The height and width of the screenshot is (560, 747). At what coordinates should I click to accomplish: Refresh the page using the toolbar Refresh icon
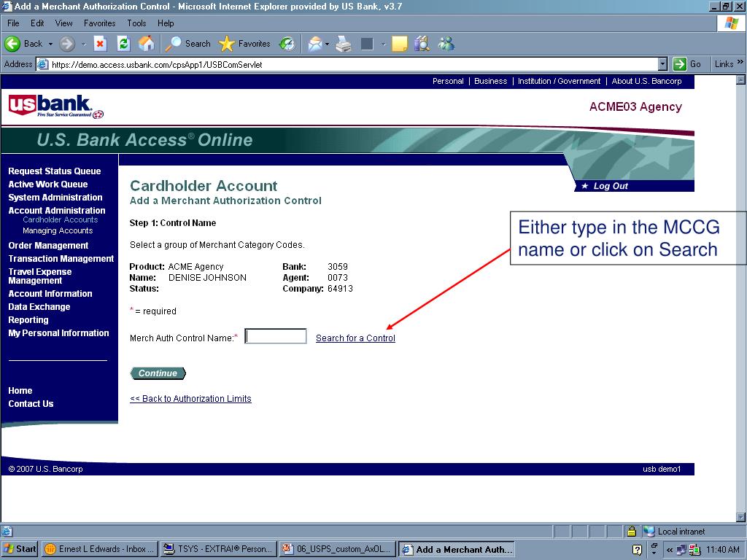123,44
